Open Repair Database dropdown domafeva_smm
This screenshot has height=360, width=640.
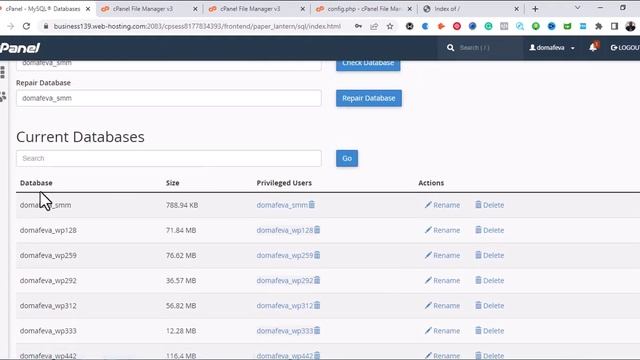tap(169, 98)
